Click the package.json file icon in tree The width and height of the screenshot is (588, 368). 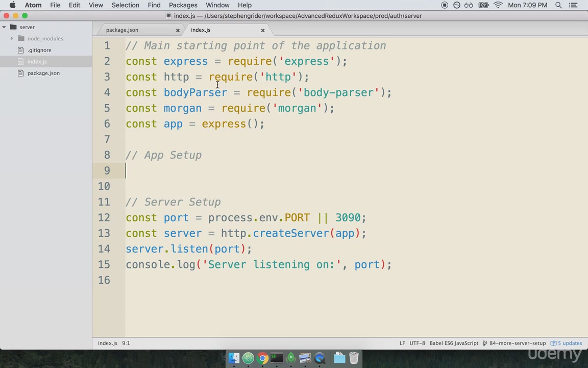click(x=20, y=73)
